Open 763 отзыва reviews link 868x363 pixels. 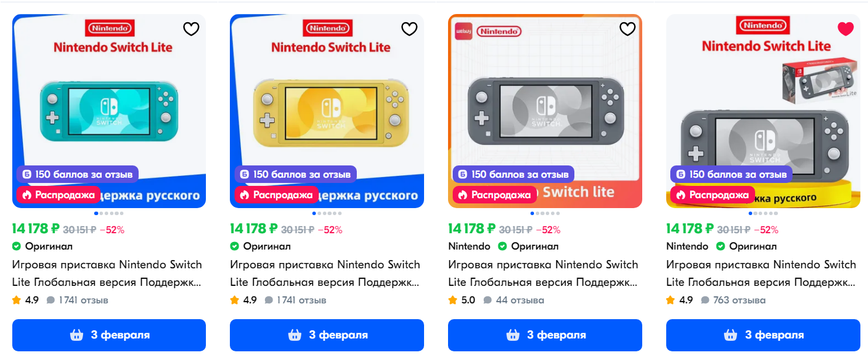[x=733, y=300]
